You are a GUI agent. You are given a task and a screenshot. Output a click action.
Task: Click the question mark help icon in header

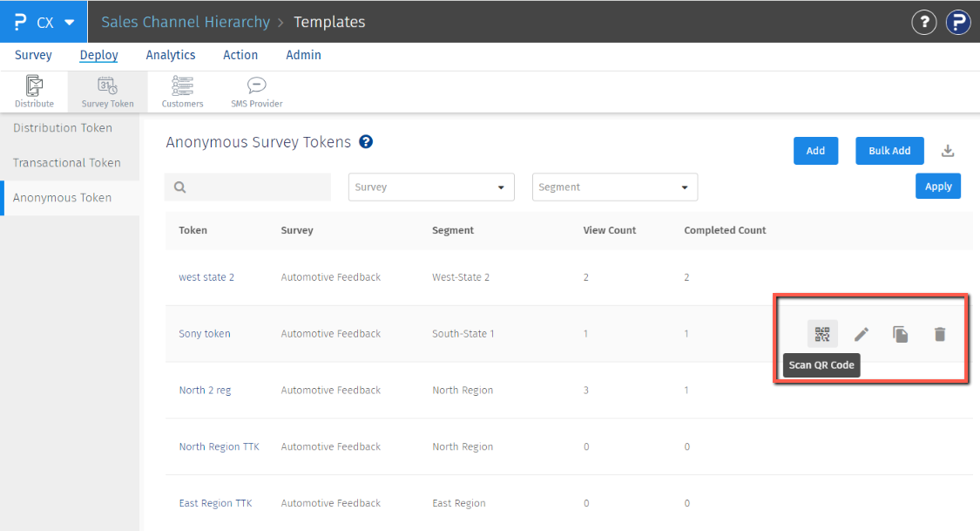[923, 23]
